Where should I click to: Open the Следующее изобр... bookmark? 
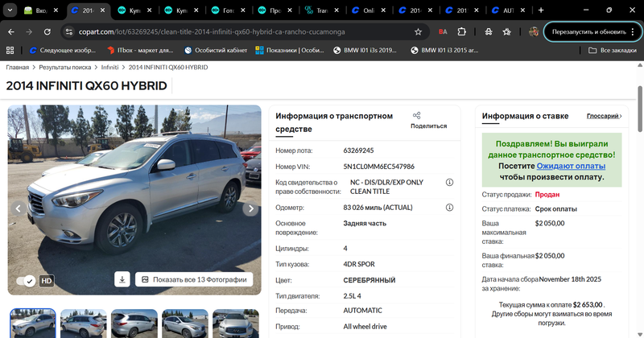click(63, 50)
